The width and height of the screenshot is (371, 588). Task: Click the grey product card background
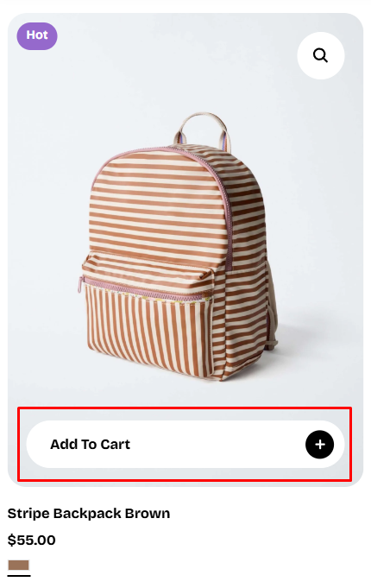tap(185, 250)
